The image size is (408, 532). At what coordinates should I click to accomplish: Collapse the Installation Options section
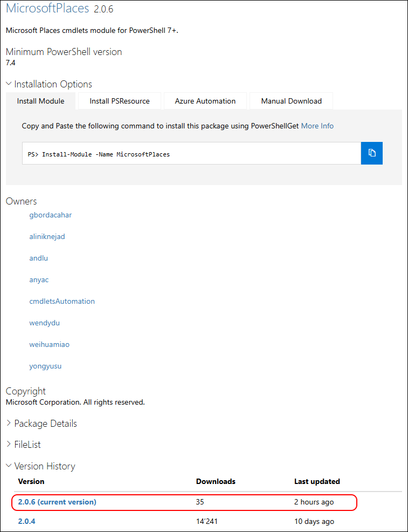49,84
